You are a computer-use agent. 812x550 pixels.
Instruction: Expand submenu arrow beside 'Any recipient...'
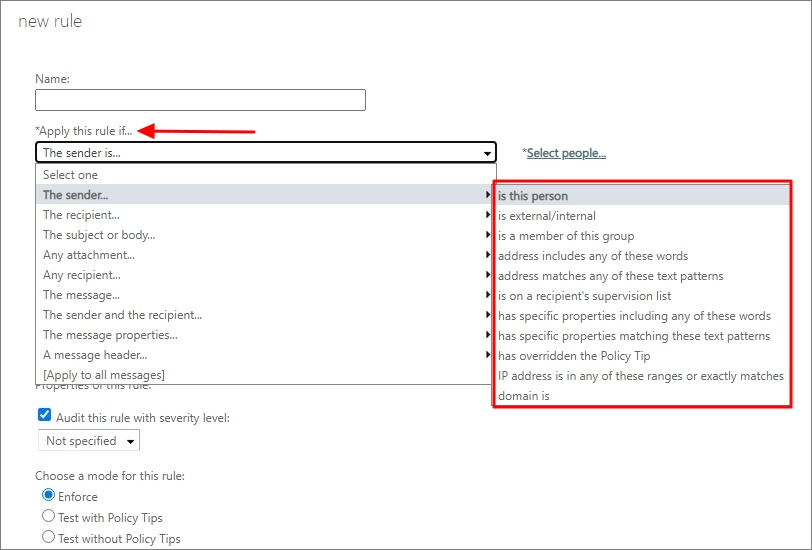(x=487, y=274)
